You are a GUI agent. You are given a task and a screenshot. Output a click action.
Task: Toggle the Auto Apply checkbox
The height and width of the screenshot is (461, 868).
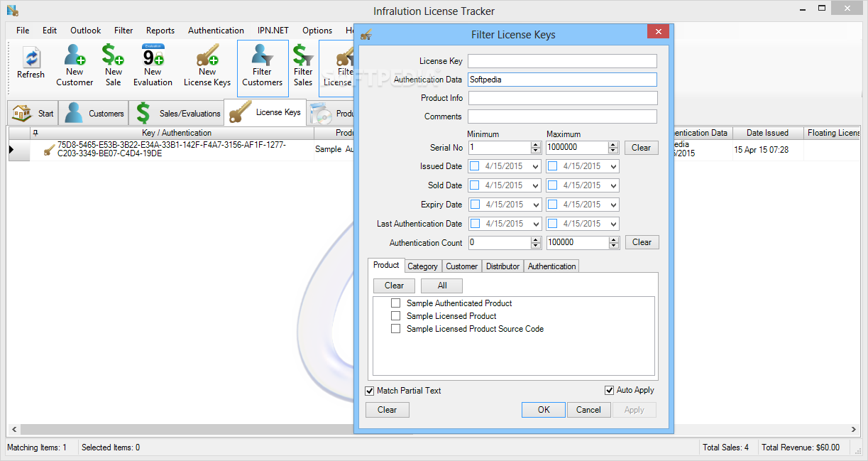[609, 390]
